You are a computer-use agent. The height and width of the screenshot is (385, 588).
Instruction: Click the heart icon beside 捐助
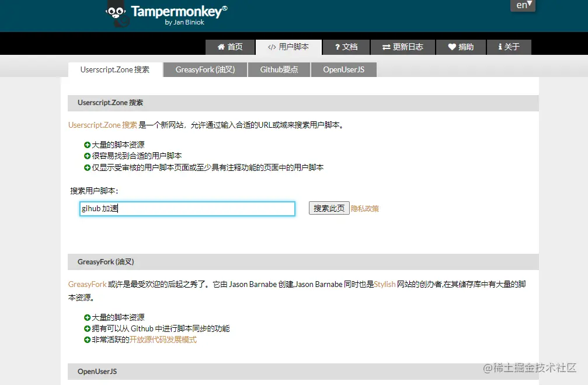[452, 47]
